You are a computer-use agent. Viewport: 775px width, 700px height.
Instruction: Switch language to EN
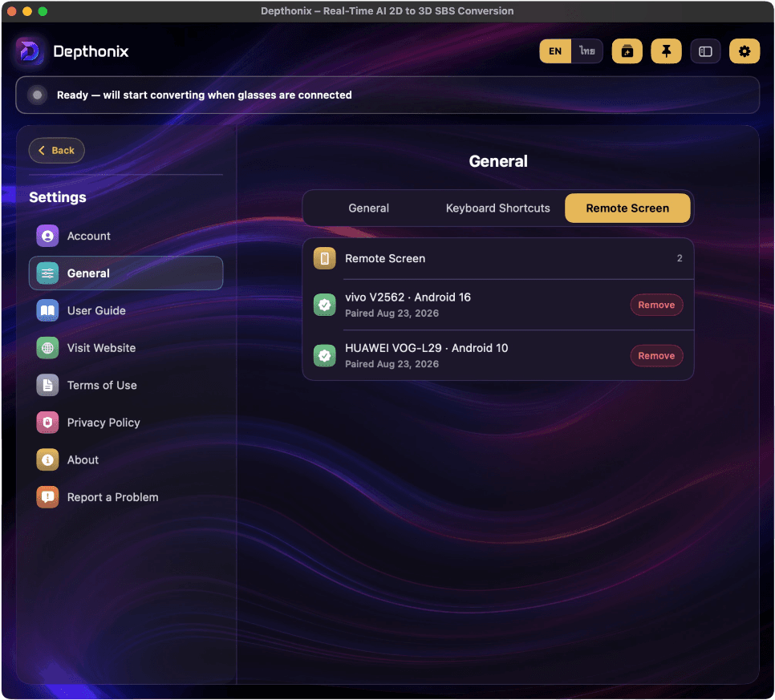tap(555, 51)
